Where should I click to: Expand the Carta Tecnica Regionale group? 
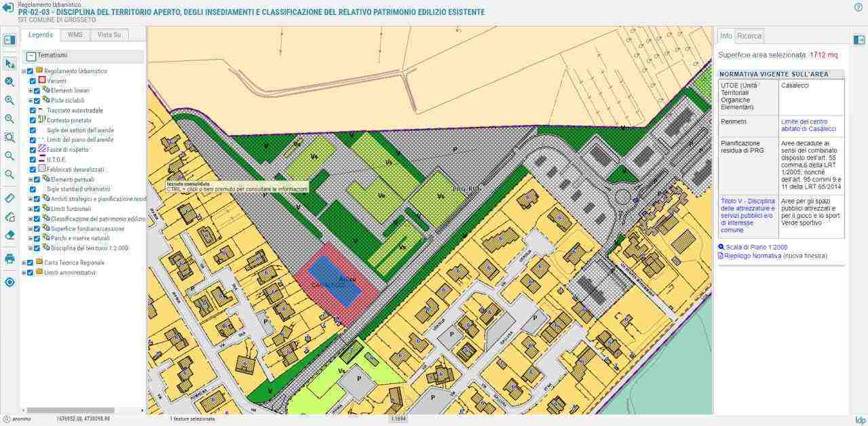coord(24,263)
